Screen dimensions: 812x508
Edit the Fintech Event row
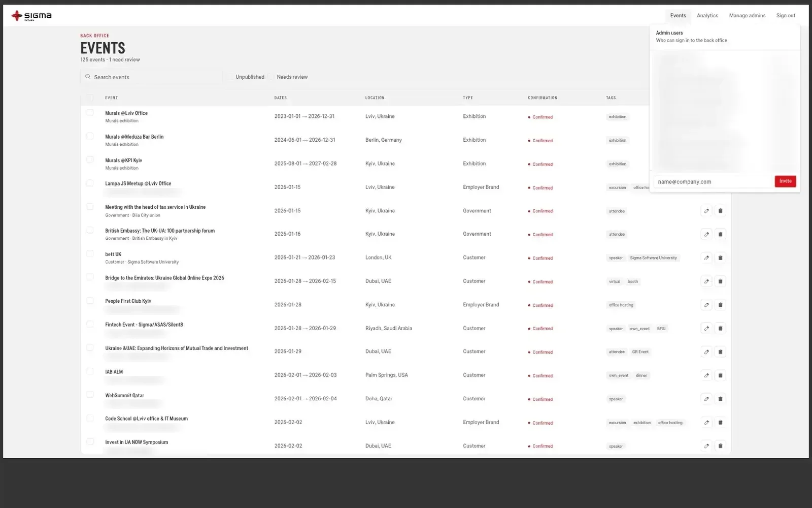pos(706,328)
